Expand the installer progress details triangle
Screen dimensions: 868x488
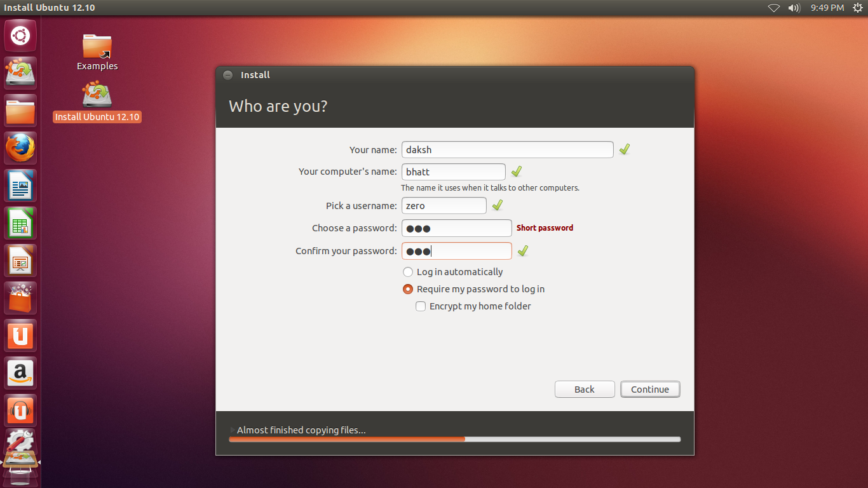coord(233,430)
